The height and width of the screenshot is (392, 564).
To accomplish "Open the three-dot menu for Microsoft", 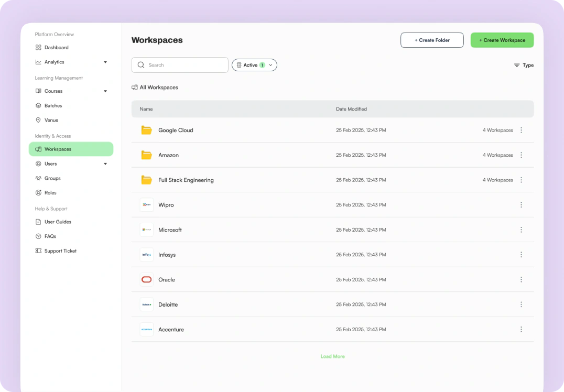I will click(x=521, y=230).
